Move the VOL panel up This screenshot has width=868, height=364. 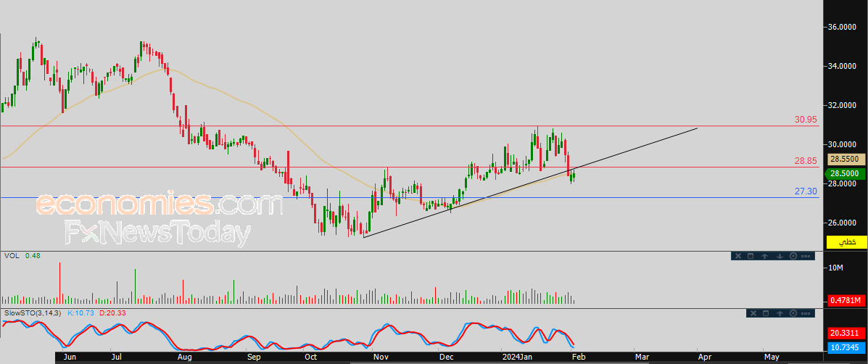click(x=764, y=256)
